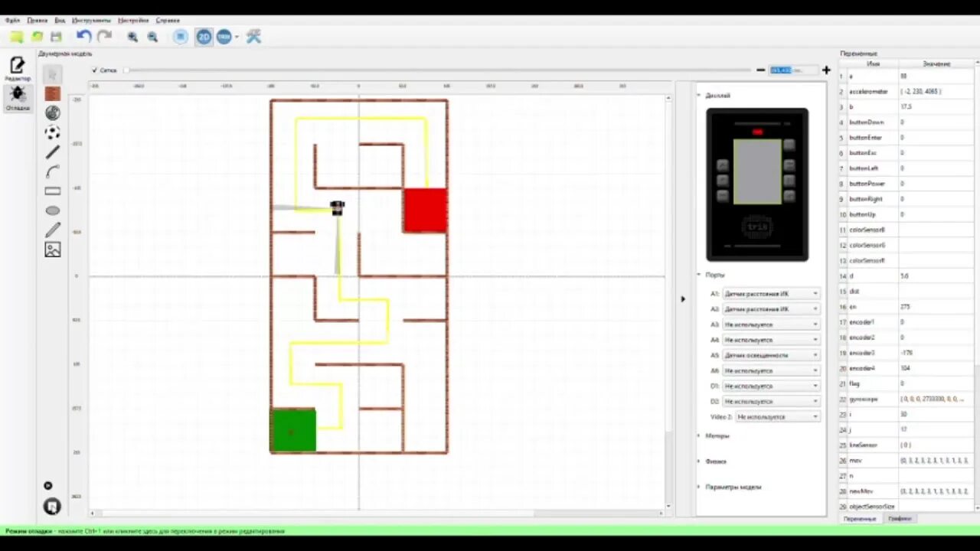Open port A3 sensor dropdown

(771, 324)
